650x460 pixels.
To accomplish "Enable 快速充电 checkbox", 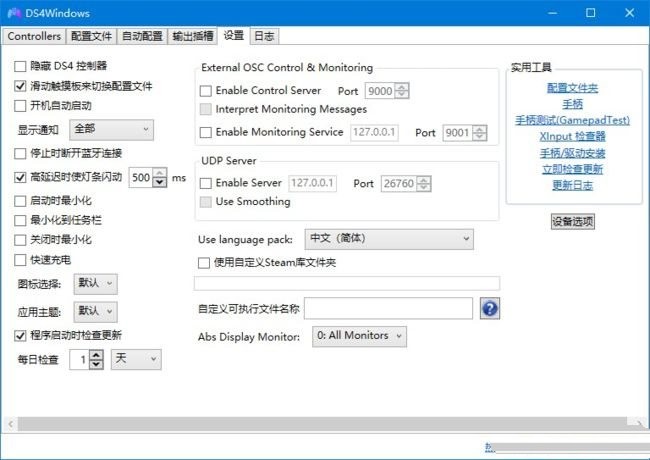I will [x=20, y=260].
